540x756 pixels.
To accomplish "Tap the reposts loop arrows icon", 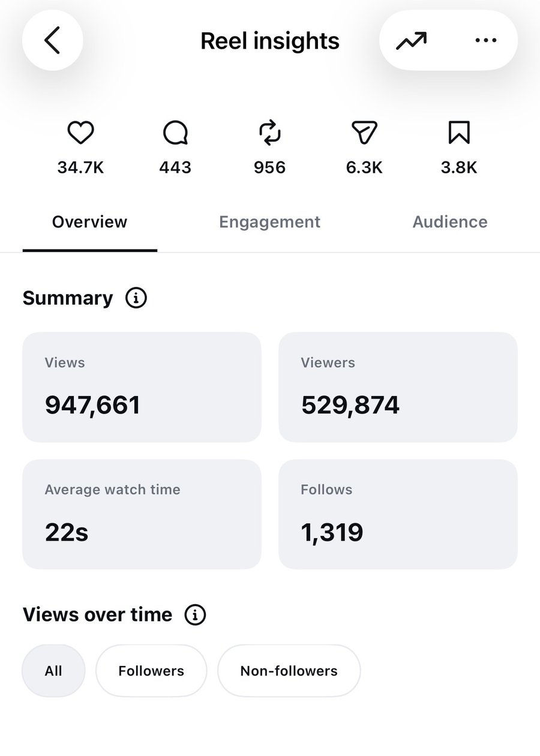I will [x=269, y=133].
